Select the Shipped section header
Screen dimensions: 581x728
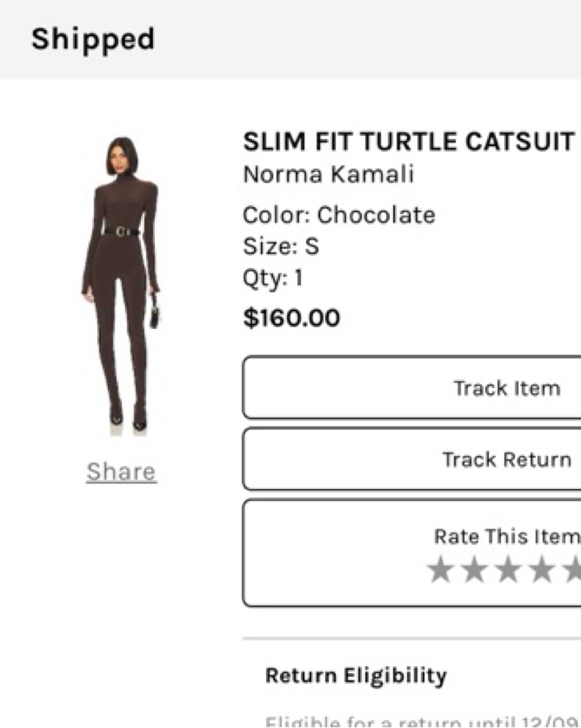point(93,39)
